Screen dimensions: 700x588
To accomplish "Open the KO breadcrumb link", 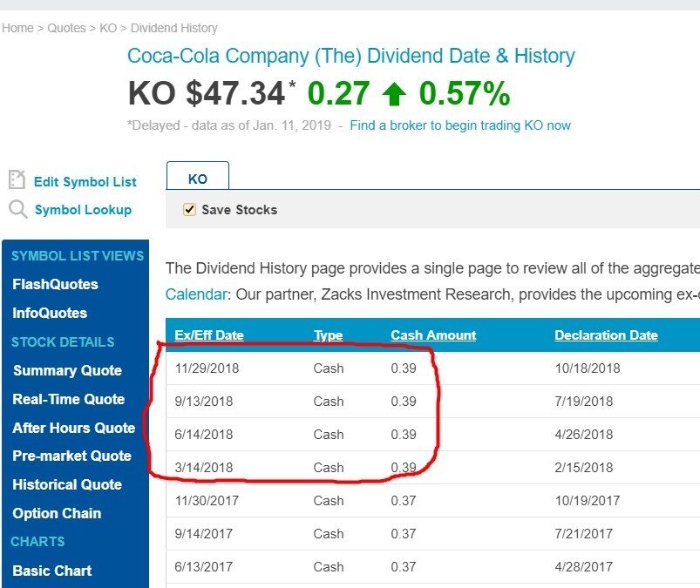I will coord(108,28).
